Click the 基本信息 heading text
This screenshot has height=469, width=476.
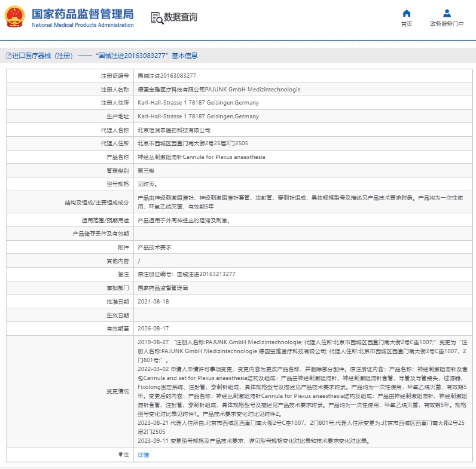pyautogui.click(x=185, y=56)
